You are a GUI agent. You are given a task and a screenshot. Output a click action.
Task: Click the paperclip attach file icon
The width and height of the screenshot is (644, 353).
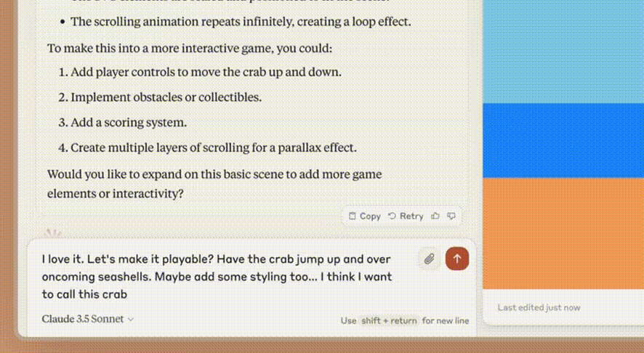pos(429,259)
